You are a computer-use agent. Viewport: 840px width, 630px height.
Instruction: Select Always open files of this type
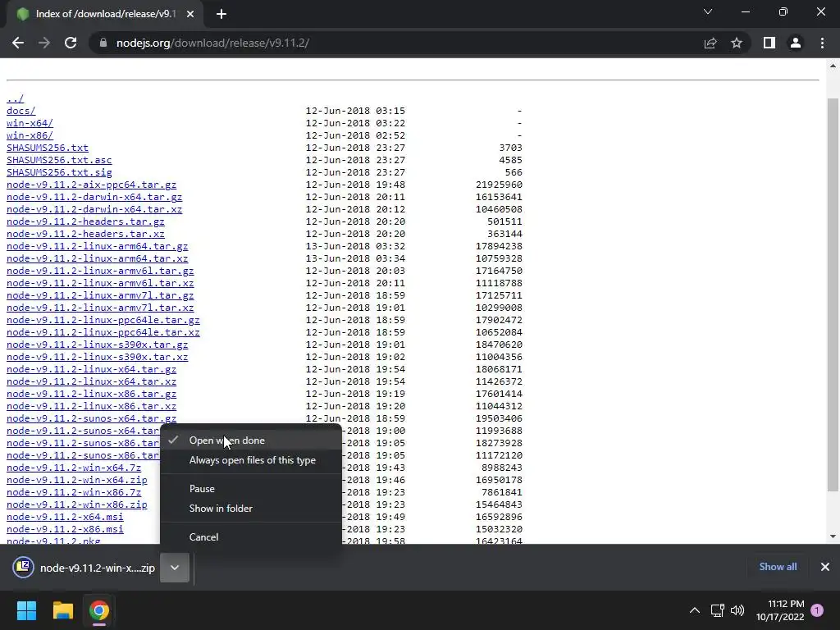251,460
